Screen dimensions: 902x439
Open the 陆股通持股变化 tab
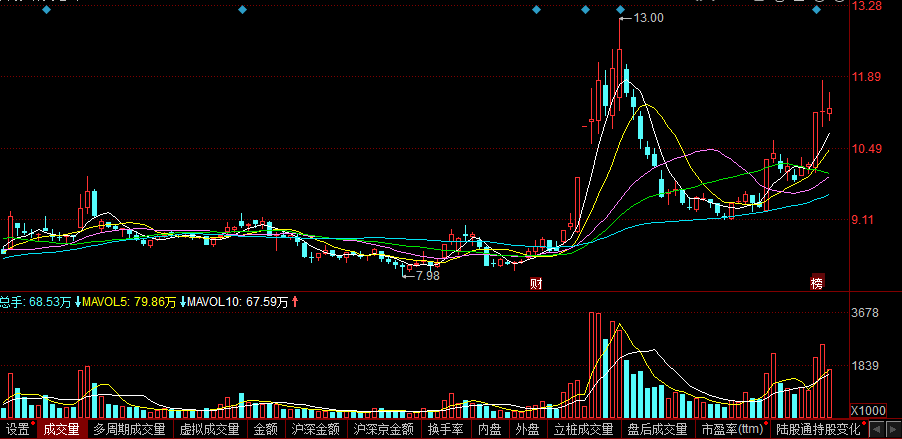coord(817,429)
